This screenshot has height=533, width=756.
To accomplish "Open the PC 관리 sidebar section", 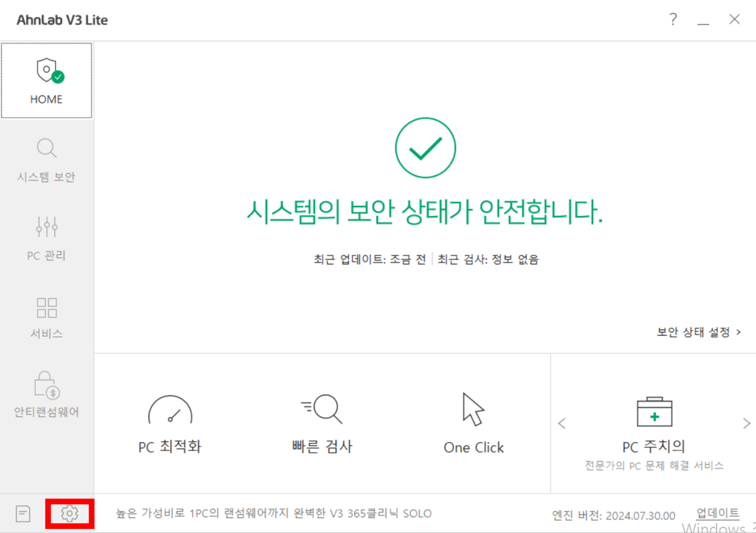I will click(x=46, y=238).
